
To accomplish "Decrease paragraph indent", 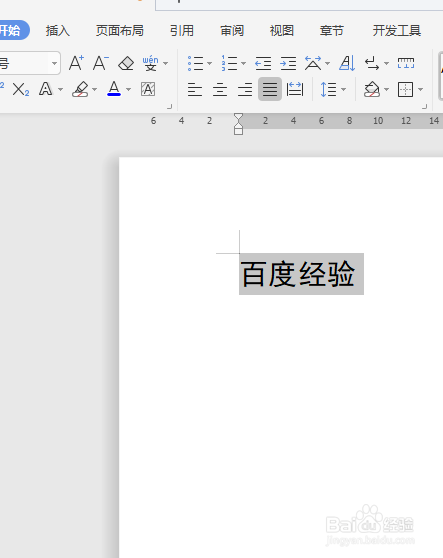I will pos(263,64).
